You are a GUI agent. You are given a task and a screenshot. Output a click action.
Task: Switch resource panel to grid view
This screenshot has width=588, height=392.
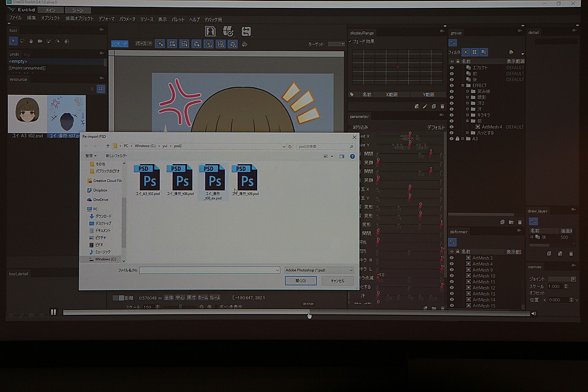click(x=100, y=89)
